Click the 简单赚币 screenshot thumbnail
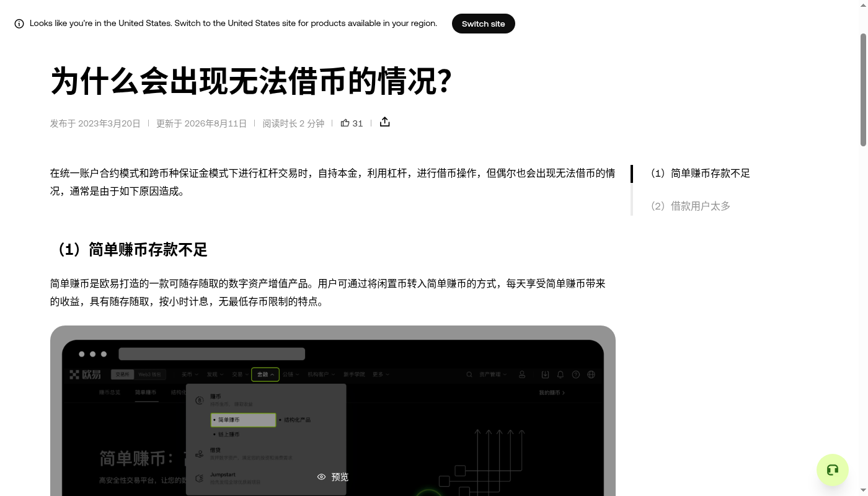The image size is (868, 496). 333,410
